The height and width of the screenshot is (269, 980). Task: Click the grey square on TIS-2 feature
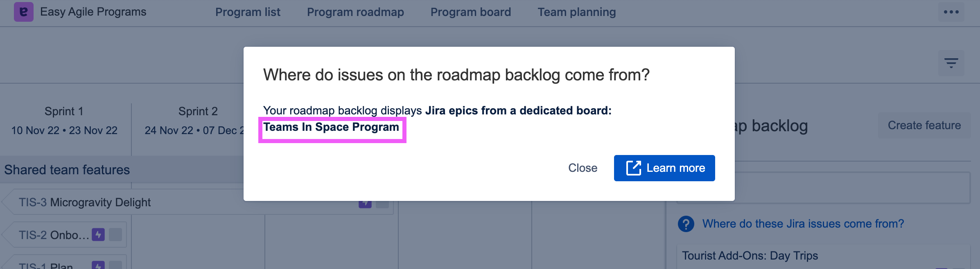point(115,235)
